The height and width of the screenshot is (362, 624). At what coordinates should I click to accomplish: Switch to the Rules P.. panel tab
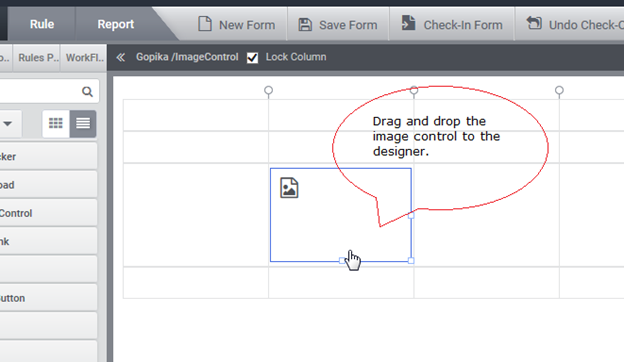point(37,58)
